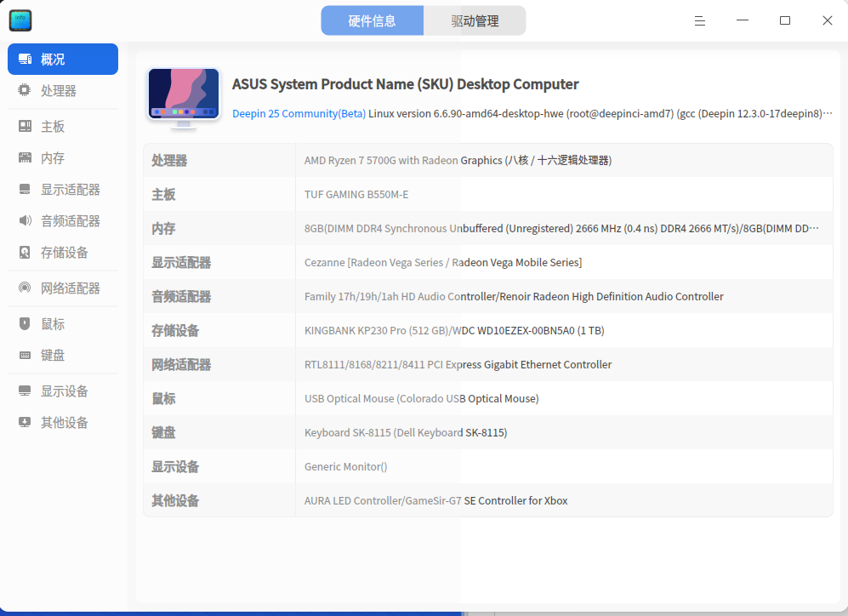The height and width of the screenshot is (616, 848).
Task: Click the desktop computer thumbnail image
Action: tap(184, 99)
